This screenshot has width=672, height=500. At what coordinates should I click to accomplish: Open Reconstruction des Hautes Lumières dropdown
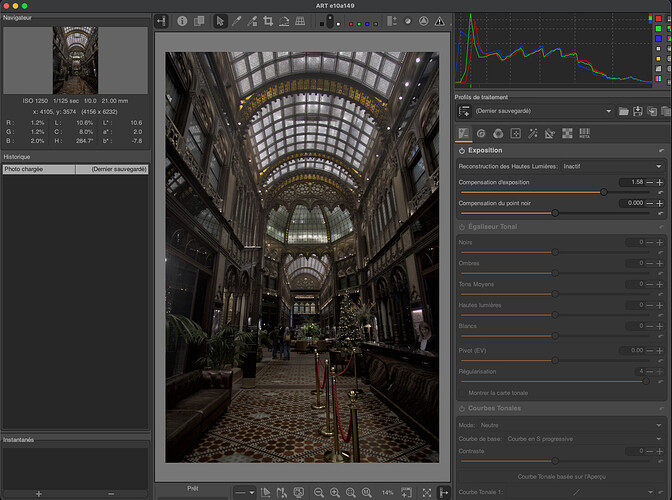coord(612,166)
